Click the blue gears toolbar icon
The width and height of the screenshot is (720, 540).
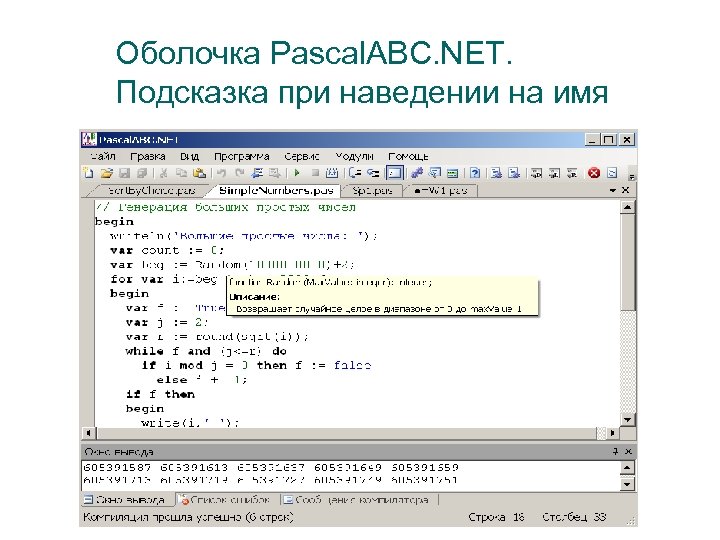[x=417, y=173]
